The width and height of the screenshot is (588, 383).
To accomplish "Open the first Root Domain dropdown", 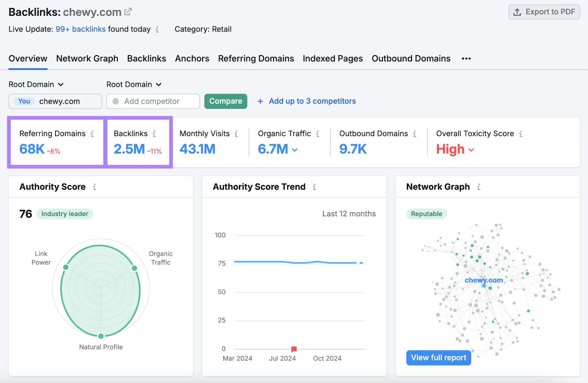I will [x=36, y=84].
